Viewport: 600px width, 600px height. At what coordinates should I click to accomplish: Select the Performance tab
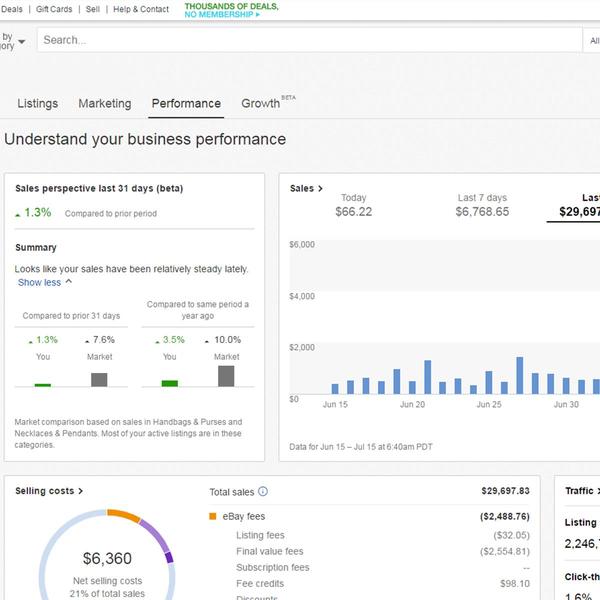(186, 103)
